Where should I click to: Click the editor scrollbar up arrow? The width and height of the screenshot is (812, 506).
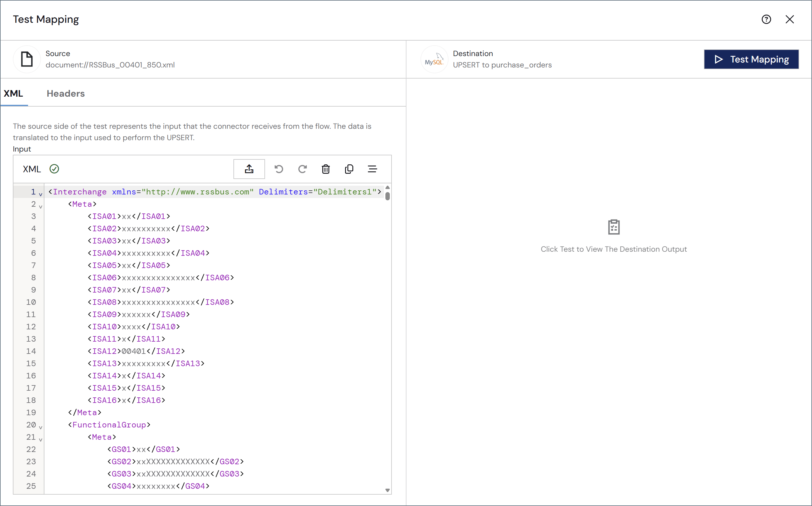(387, 187)
